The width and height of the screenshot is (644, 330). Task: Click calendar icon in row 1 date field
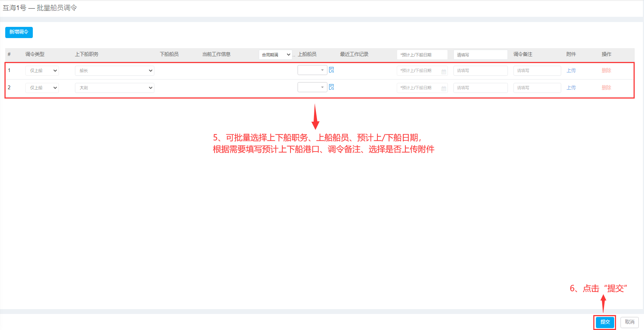pos(444,71)
